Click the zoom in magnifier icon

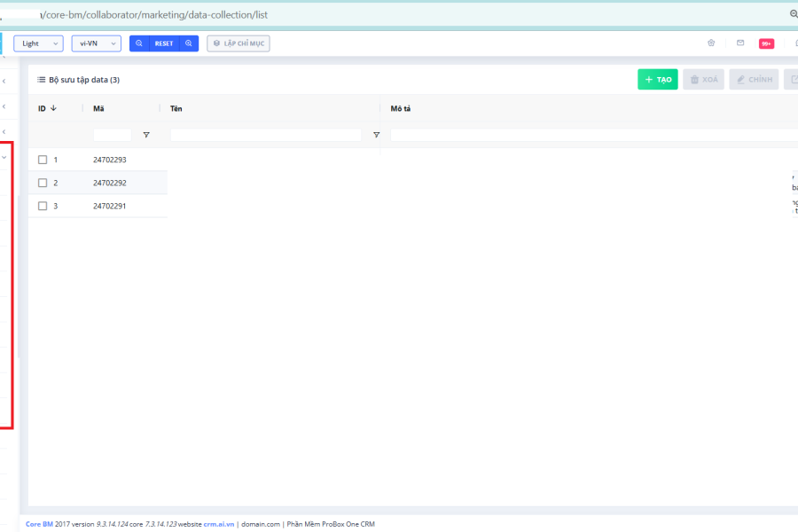[x=188, y=43]
